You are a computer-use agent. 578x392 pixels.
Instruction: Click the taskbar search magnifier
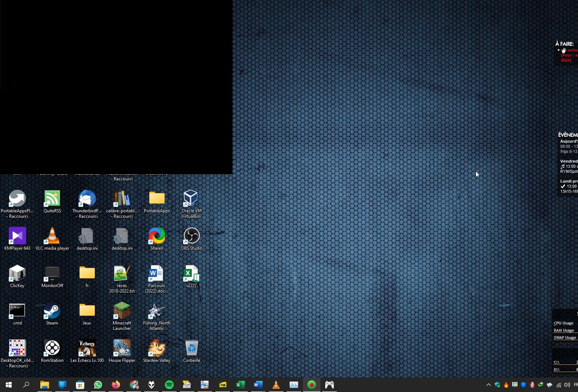pyautogui.click(x=26, y=385)
